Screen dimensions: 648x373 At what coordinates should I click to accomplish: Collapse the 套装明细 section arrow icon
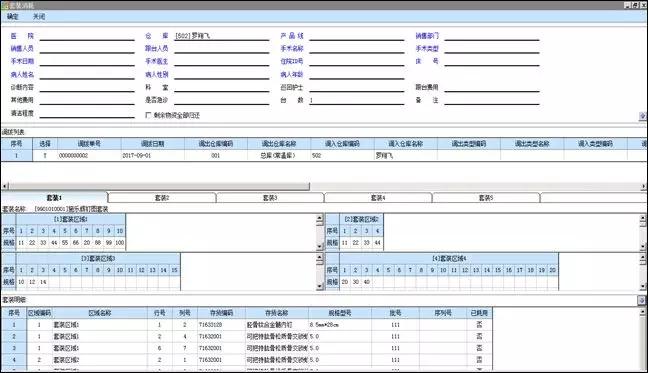(x=642, y=300)
